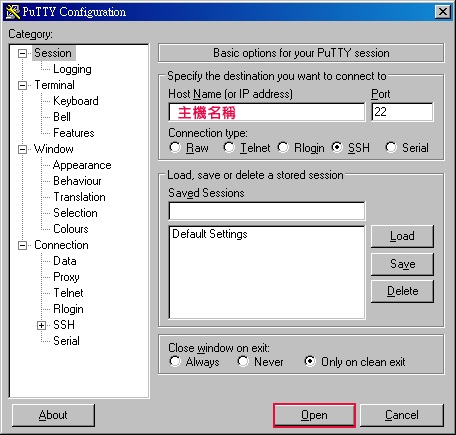Click the Open button

click(x=314, y=415)
